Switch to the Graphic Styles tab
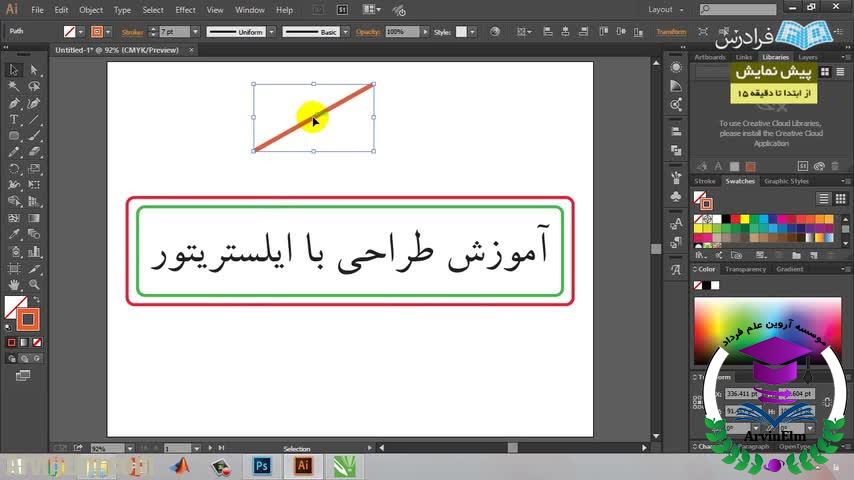Viewport: 854px width, 480px height. (x=786, y=181)
